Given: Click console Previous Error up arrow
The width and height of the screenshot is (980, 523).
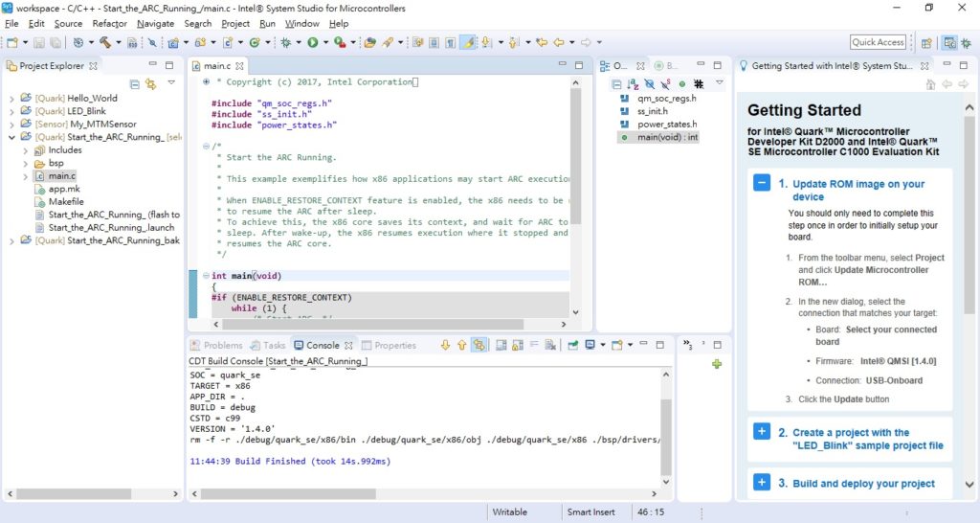Looking at the screenshot, I should [462, 346].
